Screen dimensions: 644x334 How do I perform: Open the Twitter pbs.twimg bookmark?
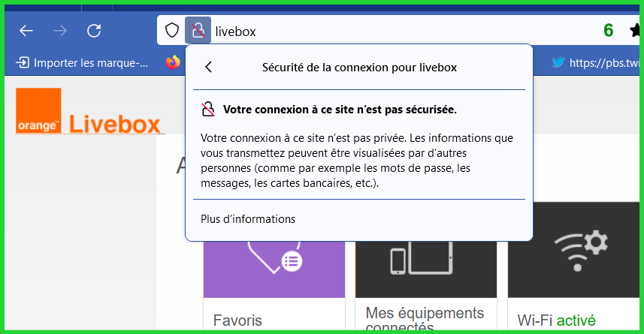tap(597, 63)
